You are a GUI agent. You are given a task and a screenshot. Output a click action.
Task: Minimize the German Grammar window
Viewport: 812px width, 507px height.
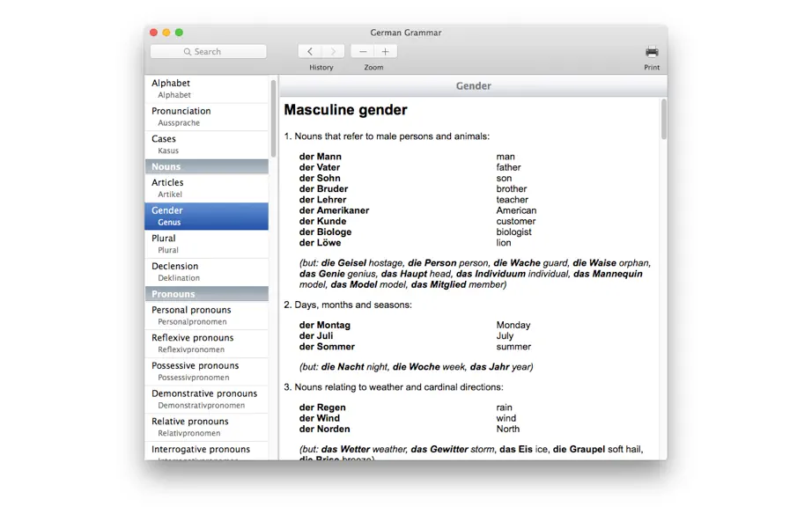coord(166,32)
